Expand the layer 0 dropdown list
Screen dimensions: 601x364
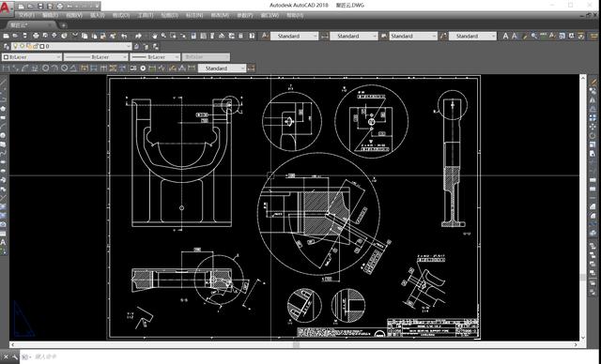[x=129, y=46]
